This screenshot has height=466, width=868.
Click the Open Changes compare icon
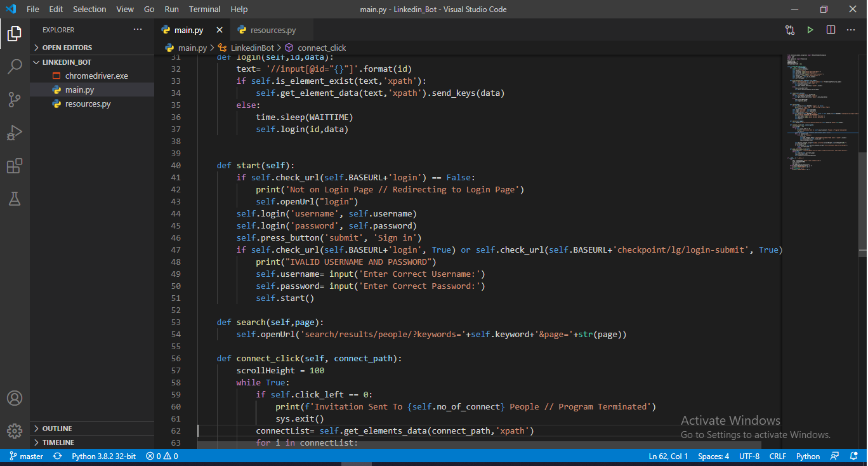tap(790, 30)
